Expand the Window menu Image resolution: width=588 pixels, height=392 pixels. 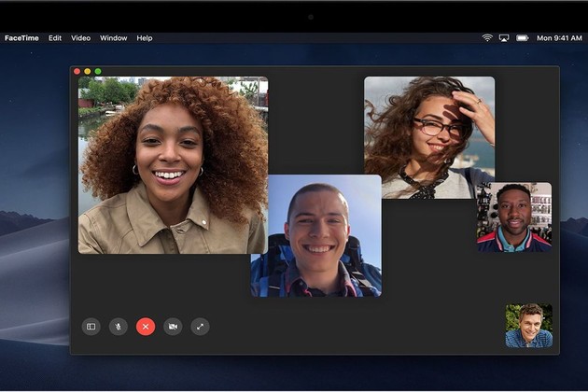113,38
